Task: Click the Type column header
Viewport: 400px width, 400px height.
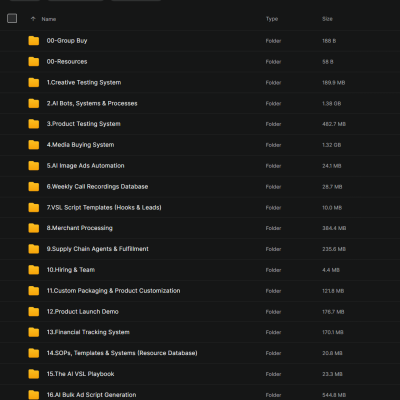Action: (x=272, y=19)
